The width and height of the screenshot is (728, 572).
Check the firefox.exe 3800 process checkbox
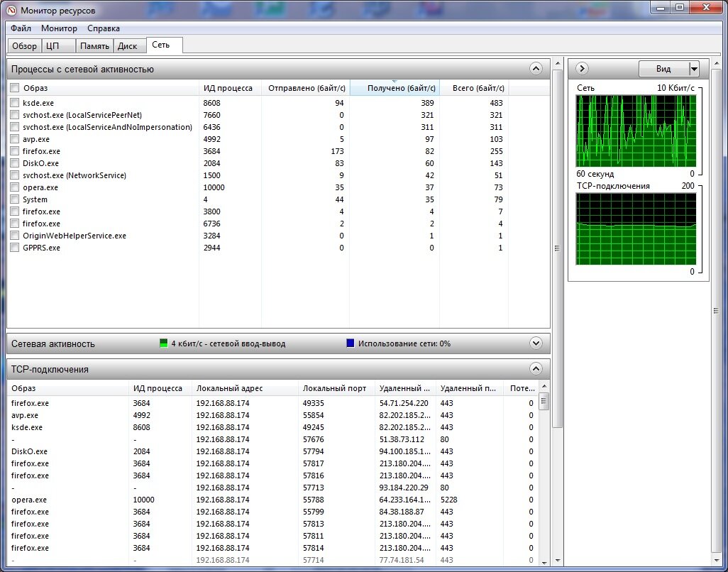pos(15,211)
